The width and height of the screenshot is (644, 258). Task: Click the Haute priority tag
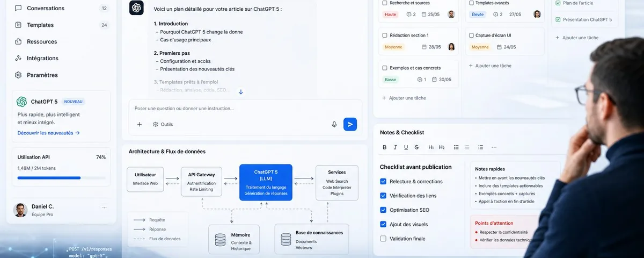tap(391, 15)
